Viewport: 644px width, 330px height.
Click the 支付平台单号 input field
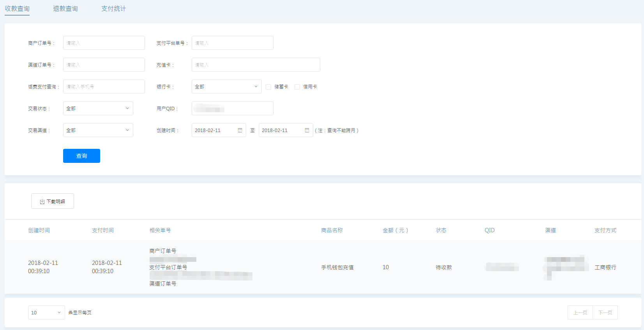pyautogui.click(x=232, y=43)
